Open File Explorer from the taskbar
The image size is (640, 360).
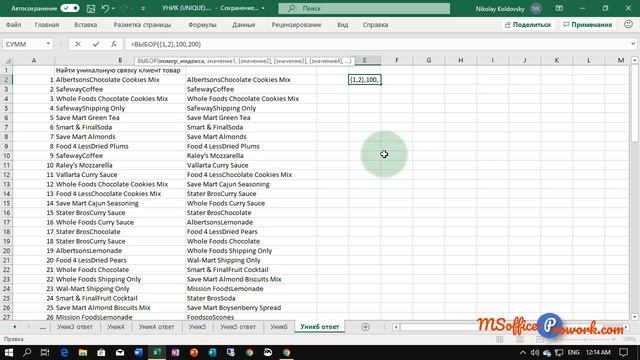pyautogui.click(x=83, y=352)
